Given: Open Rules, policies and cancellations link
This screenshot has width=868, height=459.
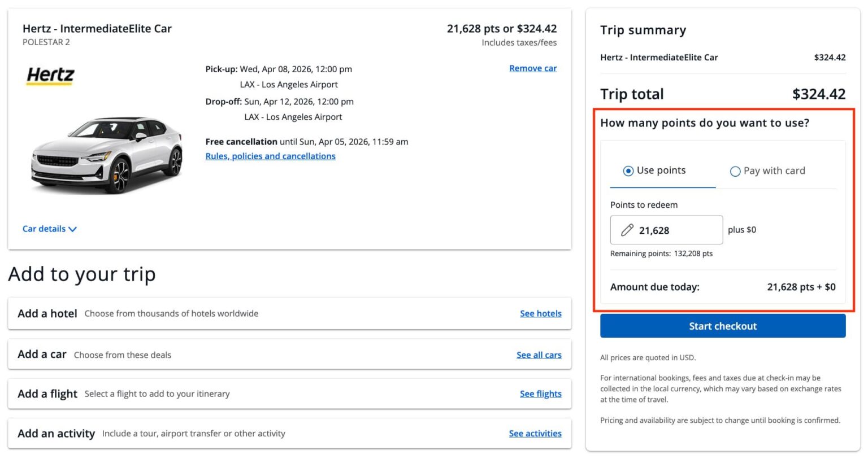Looking at the screenshot, I should tap(270, 156).
